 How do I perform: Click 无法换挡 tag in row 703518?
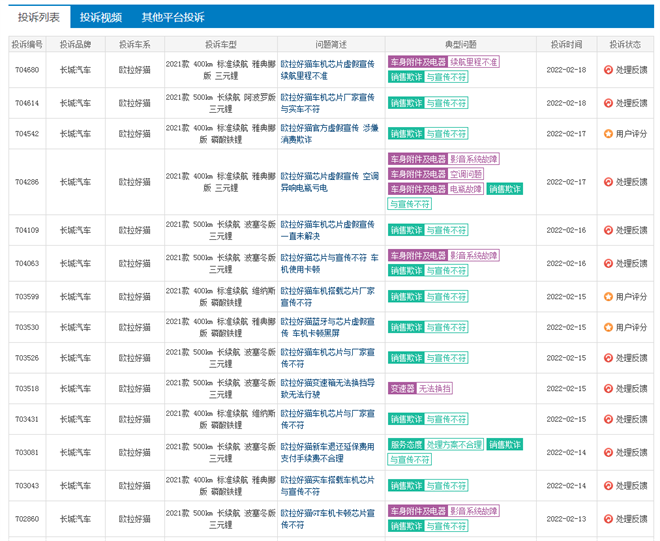point(434,389)
